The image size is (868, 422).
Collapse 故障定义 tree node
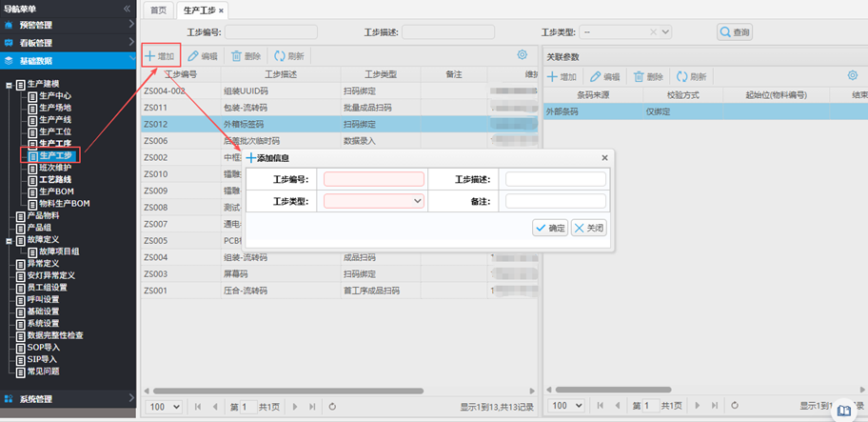(9, 240)
